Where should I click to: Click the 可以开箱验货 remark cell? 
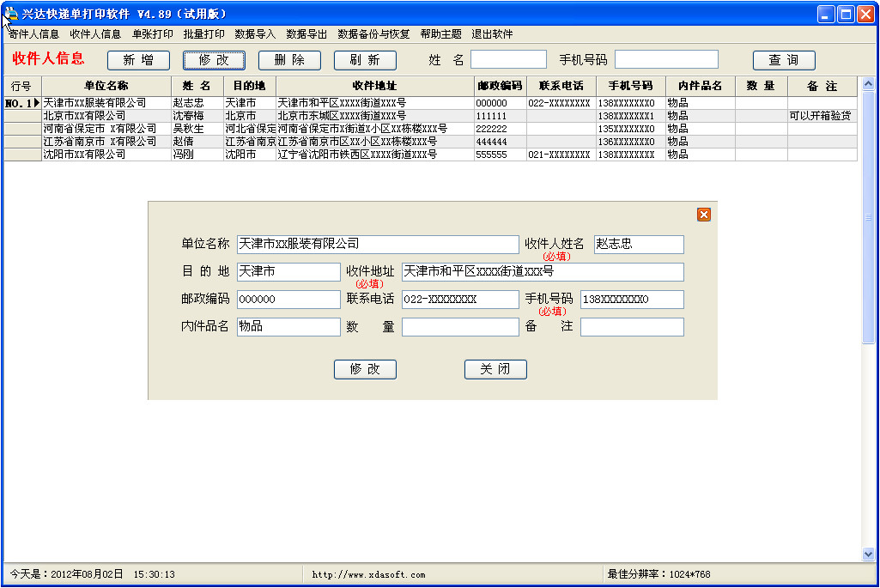(822, 116)
